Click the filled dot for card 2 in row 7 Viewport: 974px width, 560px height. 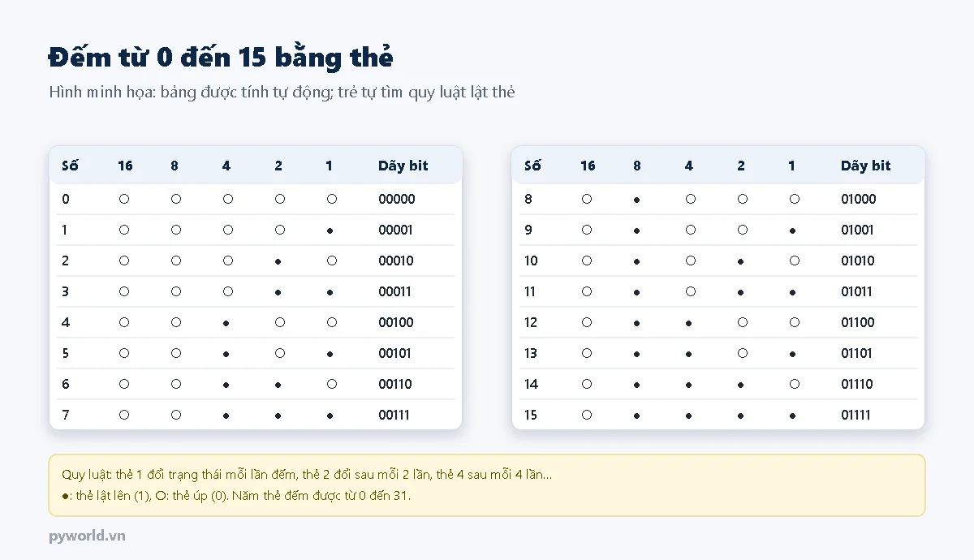coord(278,416)
